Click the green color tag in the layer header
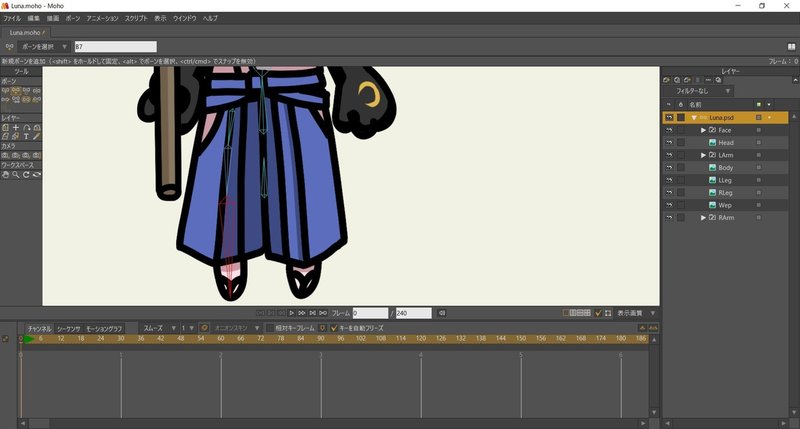This screenshot has width=800, height=429. click(759, 105)
